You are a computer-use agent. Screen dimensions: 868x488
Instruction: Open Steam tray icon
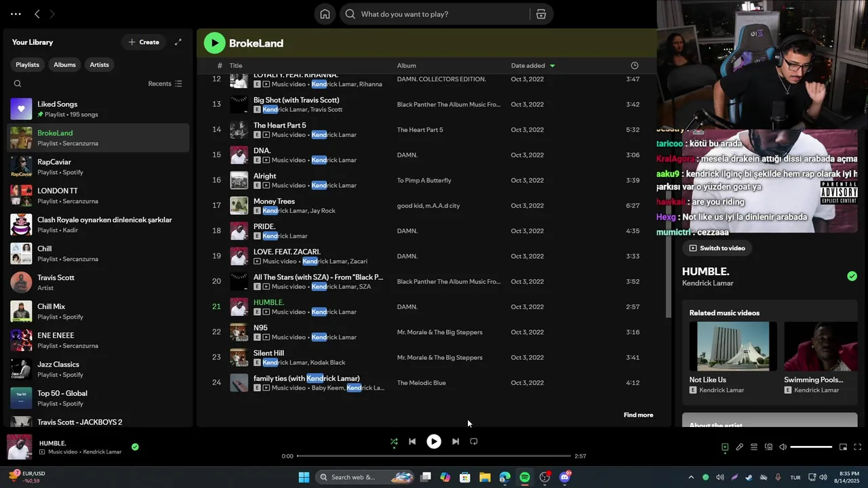tap(749, 477)
